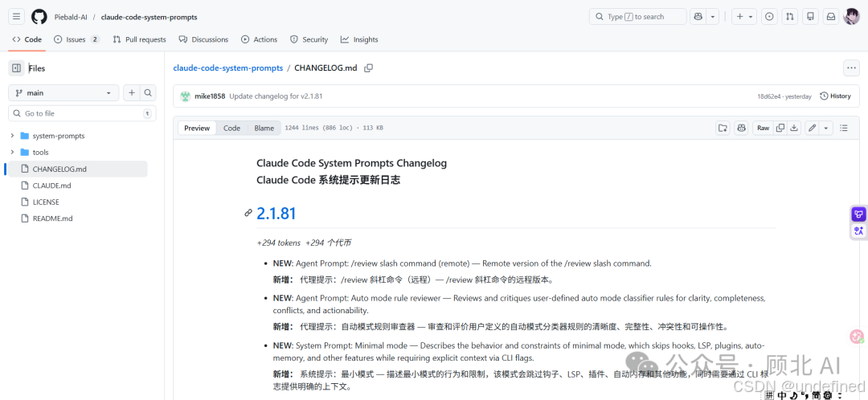868x400 pixels.
Task: Edit this file with pencil icon
Action: click(812, 128)
